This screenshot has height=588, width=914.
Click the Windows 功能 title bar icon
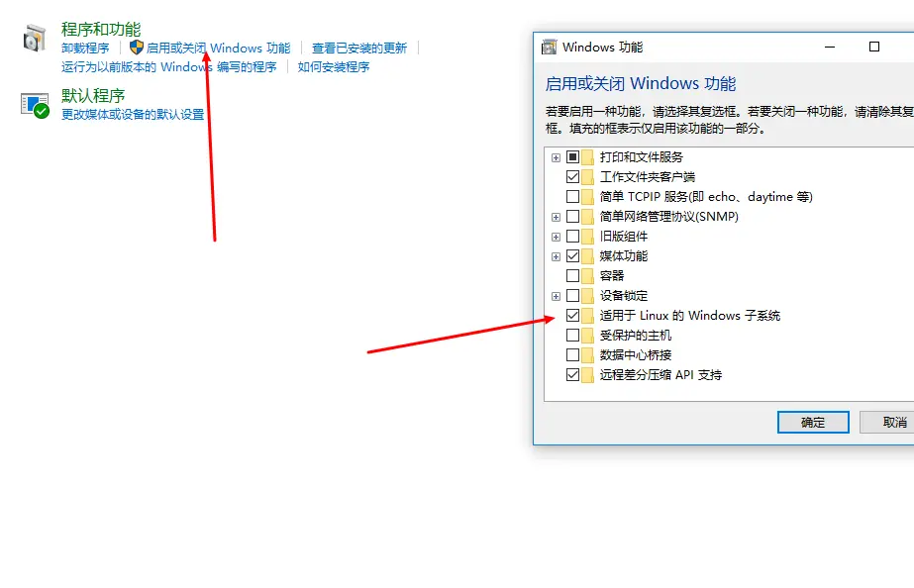tap(550, 48)
